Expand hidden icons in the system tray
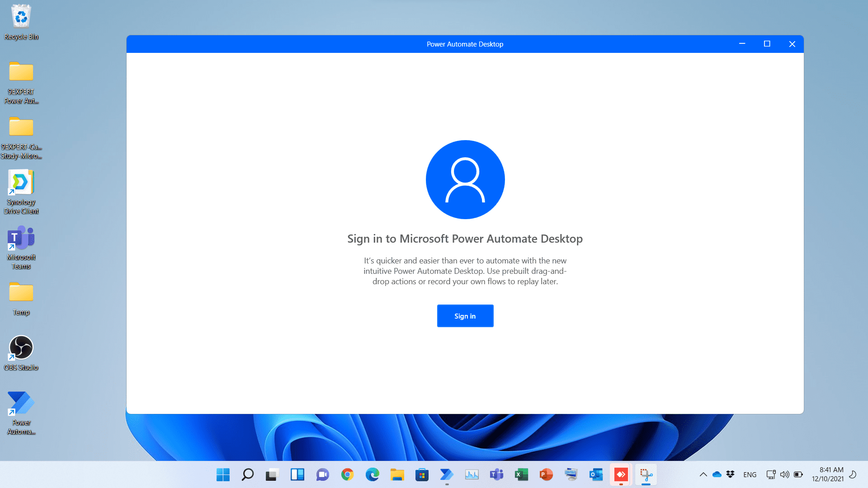868x488 pixels. click(x=703, y=474)
